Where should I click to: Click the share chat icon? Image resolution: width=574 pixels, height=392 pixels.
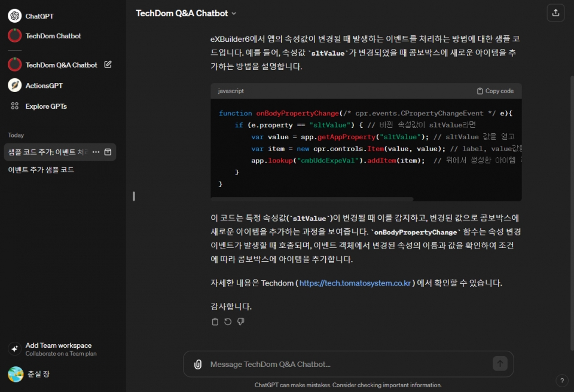[555, 13]
